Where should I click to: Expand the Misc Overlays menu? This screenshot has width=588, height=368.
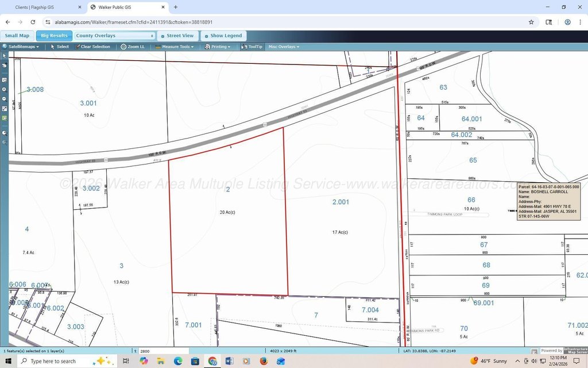click(284, 47)
